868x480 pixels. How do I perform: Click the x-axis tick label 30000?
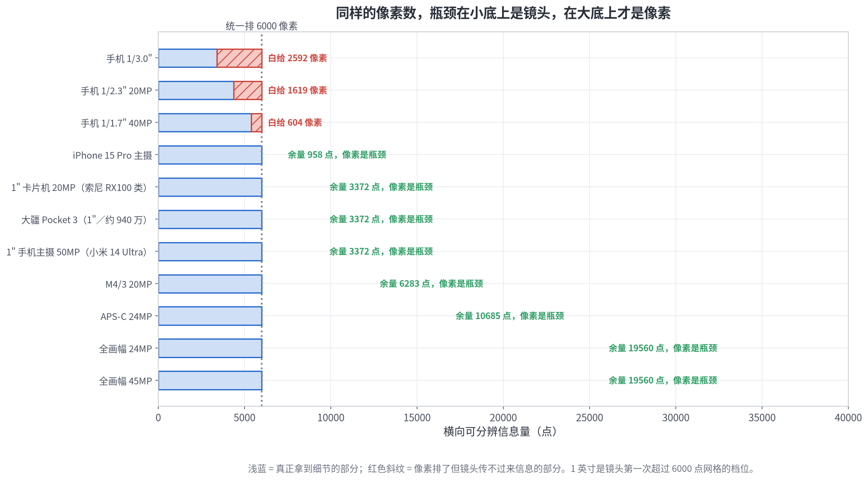676,418
